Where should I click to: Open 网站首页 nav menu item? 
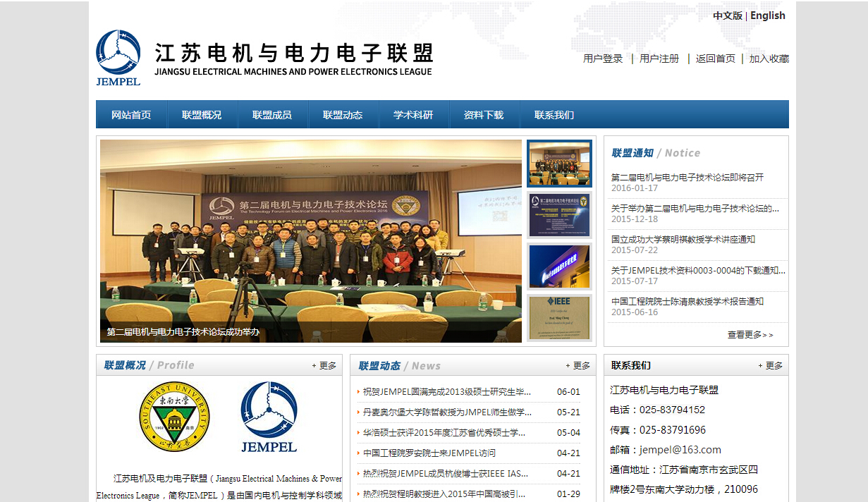point(131,115)
